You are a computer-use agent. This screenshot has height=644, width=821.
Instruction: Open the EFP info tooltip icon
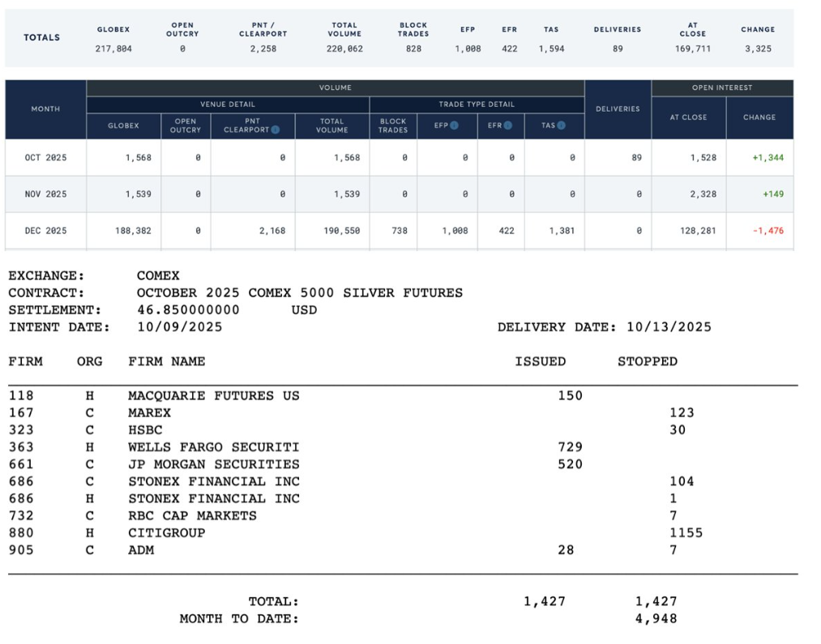coord(454,126)
